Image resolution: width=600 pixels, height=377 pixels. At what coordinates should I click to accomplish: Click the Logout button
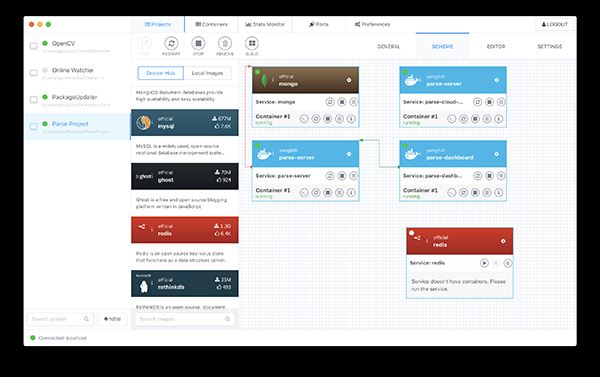point(555,24)
